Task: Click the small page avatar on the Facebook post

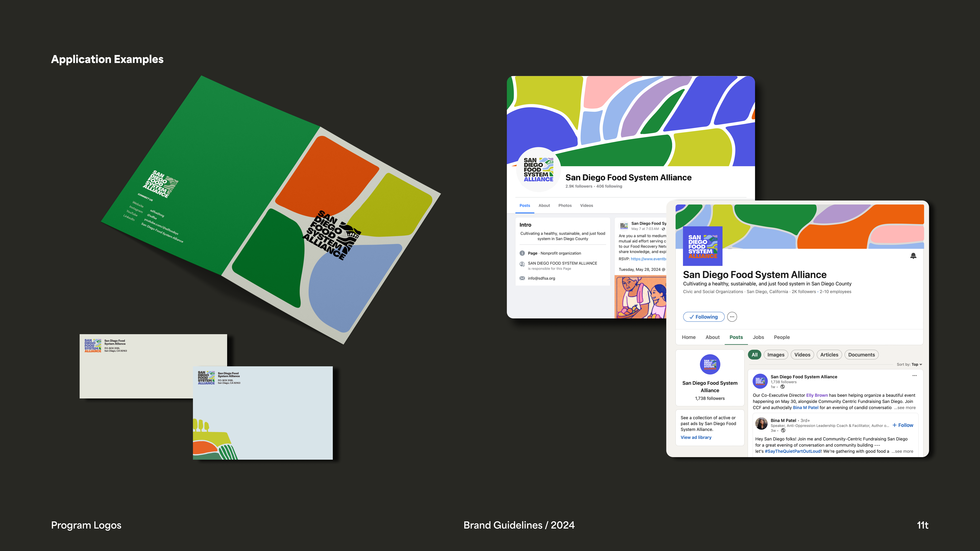Action: [x=624, y=226]
